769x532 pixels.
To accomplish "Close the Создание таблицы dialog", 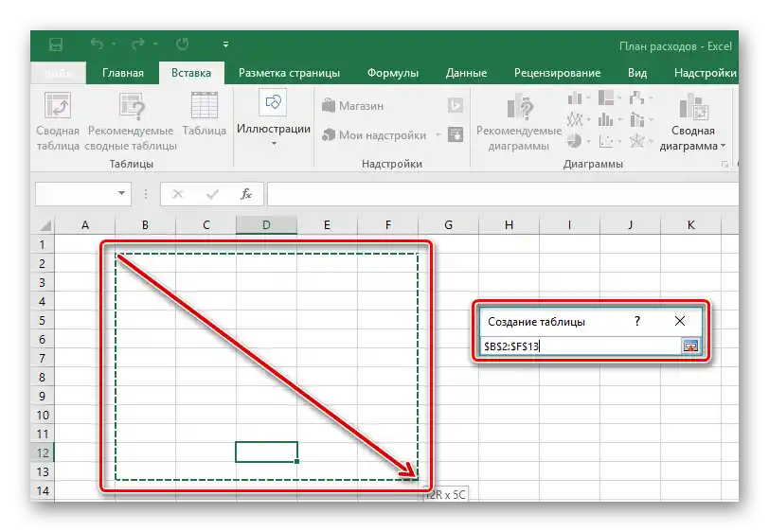I will (680, 321).
